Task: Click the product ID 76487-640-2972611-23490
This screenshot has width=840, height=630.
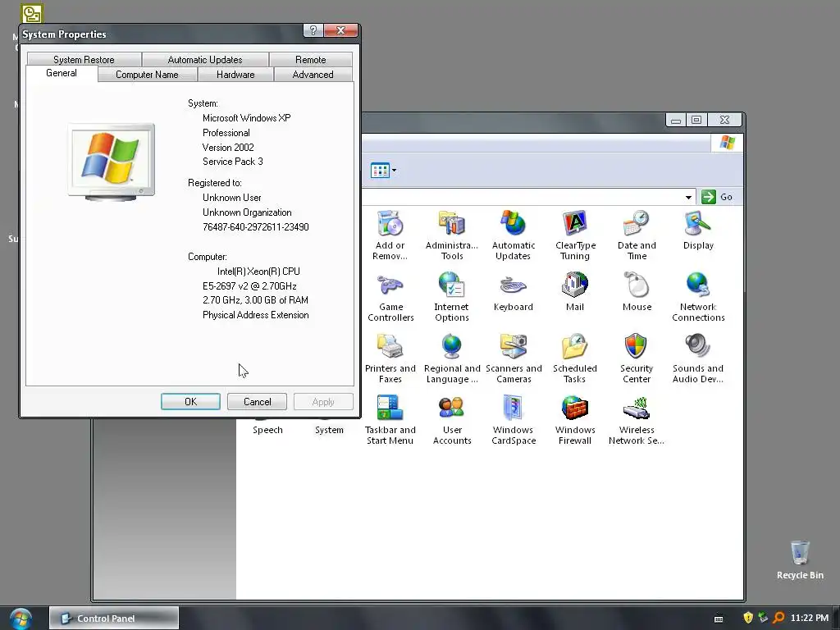Action: click(256, 227)
